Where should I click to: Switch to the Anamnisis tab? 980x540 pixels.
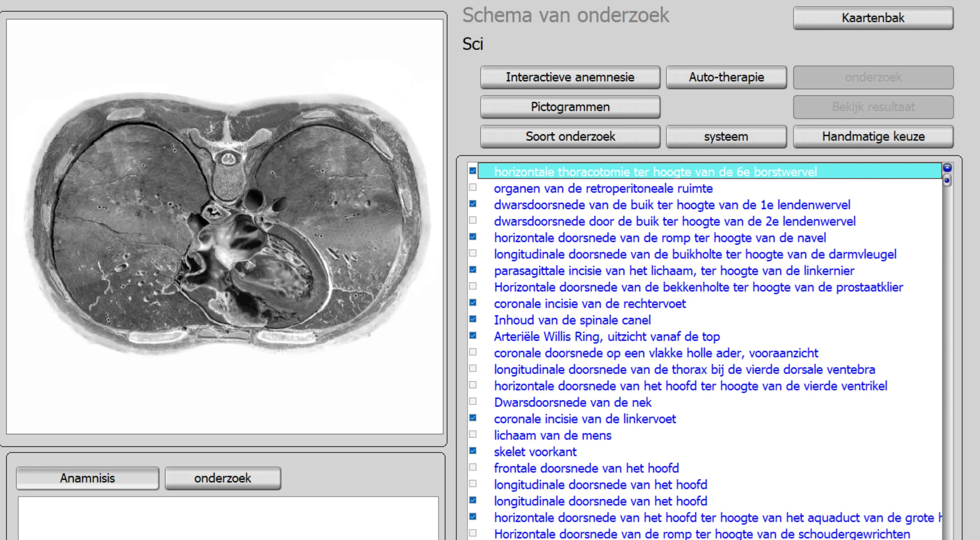tap(87, 478)
